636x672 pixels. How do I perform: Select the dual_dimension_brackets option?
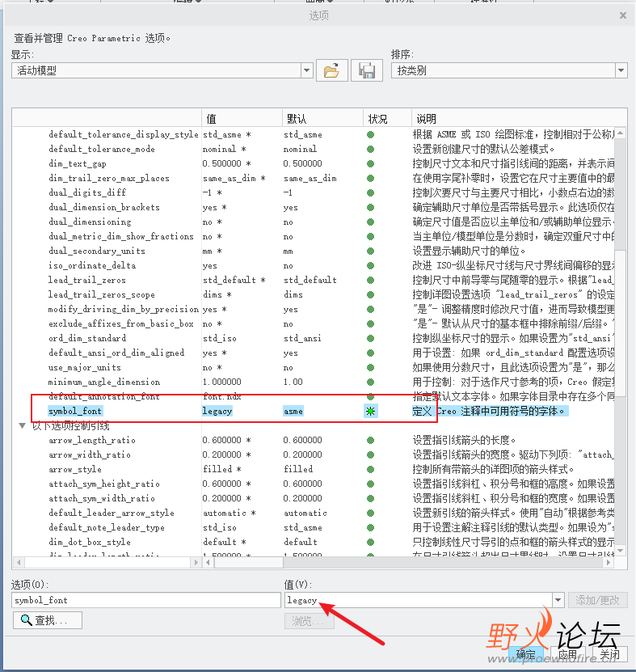(x=103, y=208)
